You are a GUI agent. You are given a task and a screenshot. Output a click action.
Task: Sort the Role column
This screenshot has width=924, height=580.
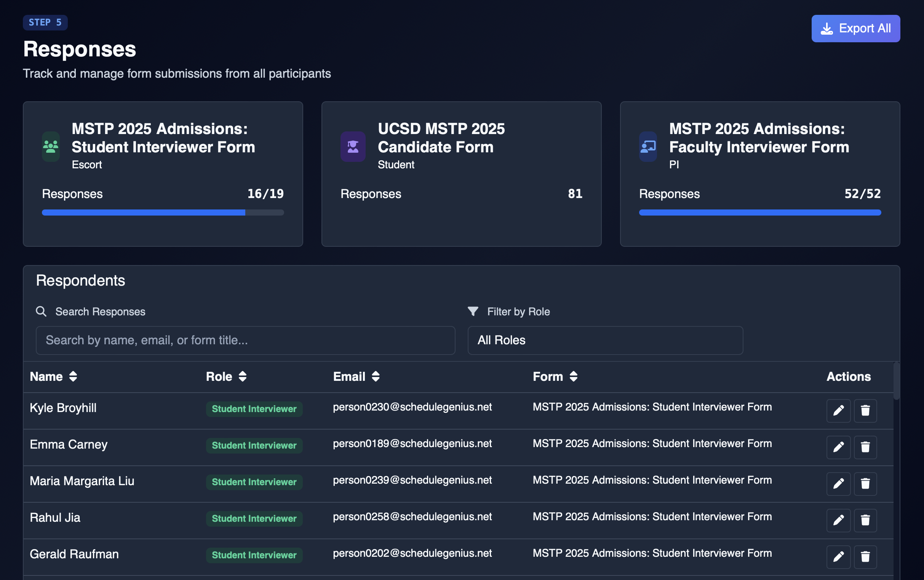click(x=242, y=376)
